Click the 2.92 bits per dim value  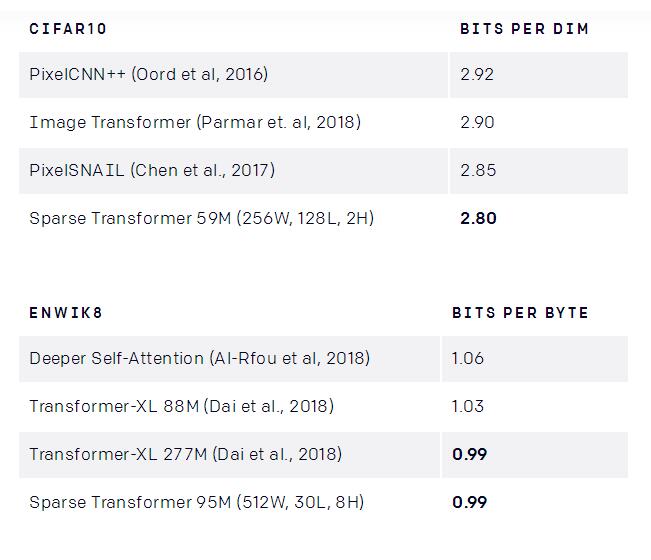pyautogui.click(x=477, y=75)
